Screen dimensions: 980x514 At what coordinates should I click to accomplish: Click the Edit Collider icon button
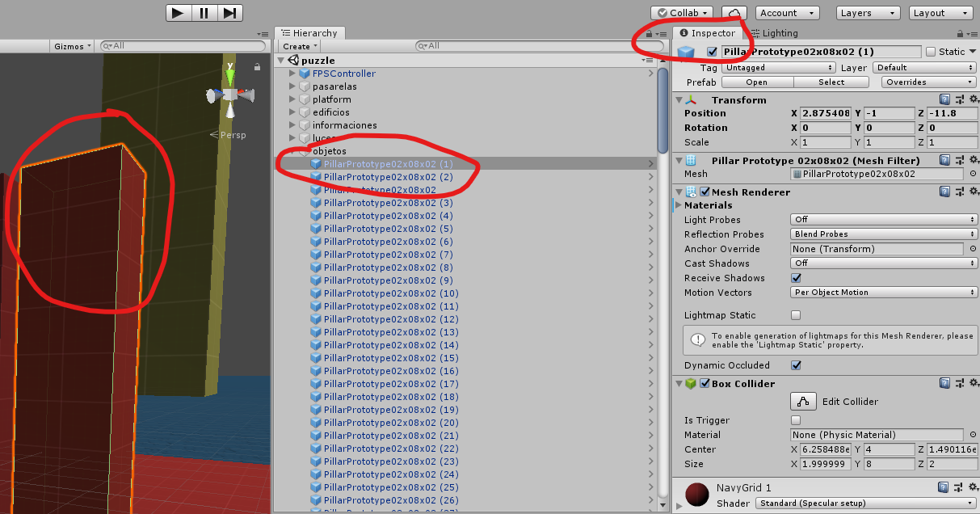tap(802, 402)
